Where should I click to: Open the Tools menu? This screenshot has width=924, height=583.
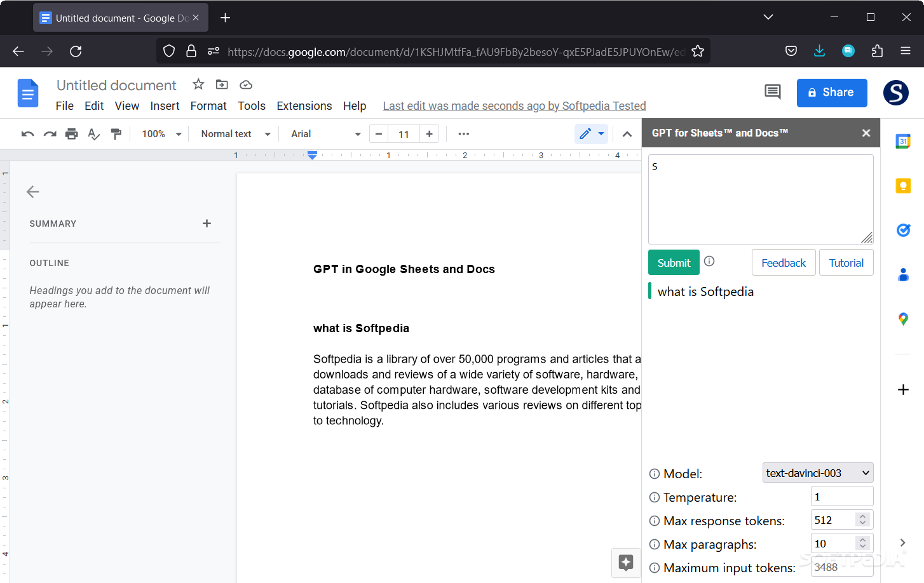pos(252,106)
